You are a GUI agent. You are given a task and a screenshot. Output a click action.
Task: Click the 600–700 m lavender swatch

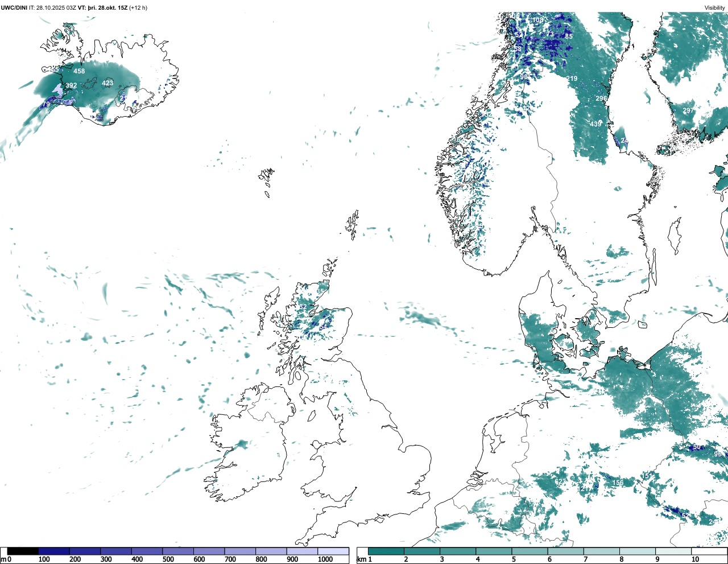[x=209, y=551]
